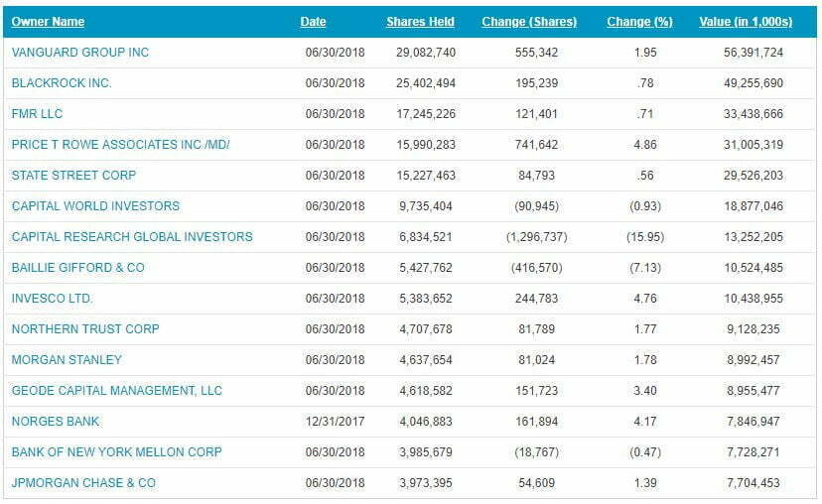Open JPMORGAN CHASE & CO link

pos(83,483)
